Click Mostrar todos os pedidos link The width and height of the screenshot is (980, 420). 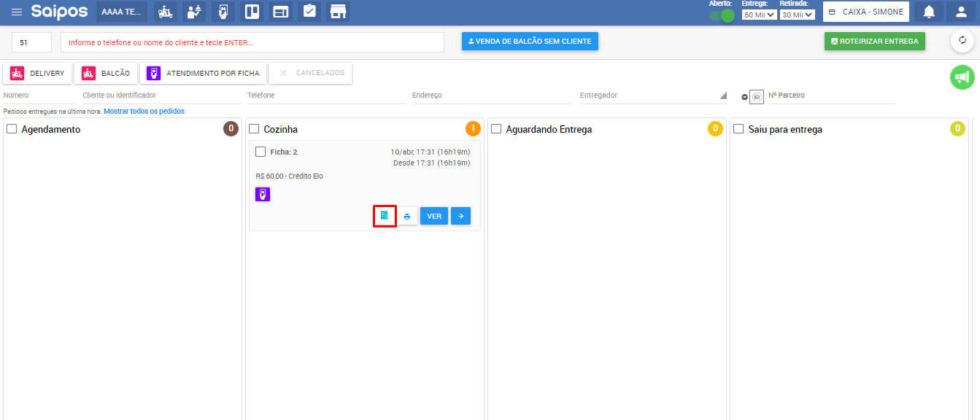[144, 112]
